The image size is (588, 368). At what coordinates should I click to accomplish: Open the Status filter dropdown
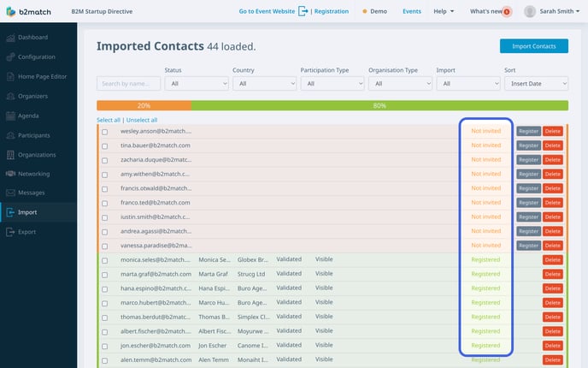(x=197, y=83)
